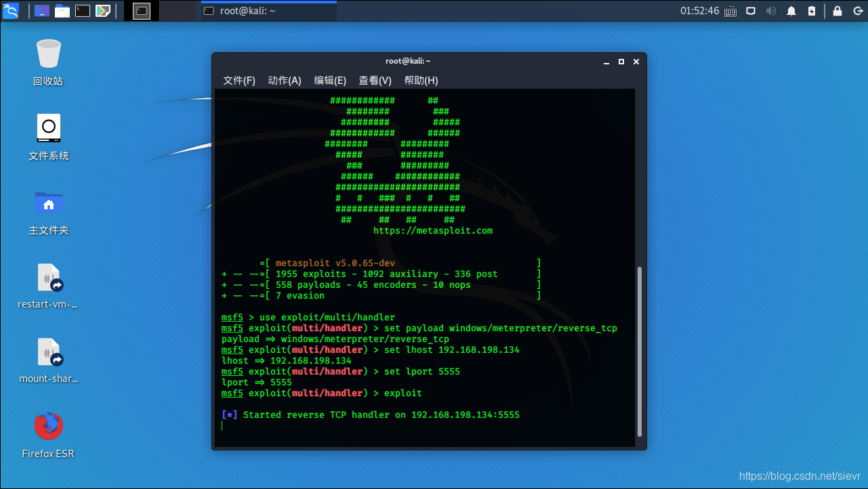Launch terminal emulator from top panel
The image size is (868, 489).
(x=83, y=11)
